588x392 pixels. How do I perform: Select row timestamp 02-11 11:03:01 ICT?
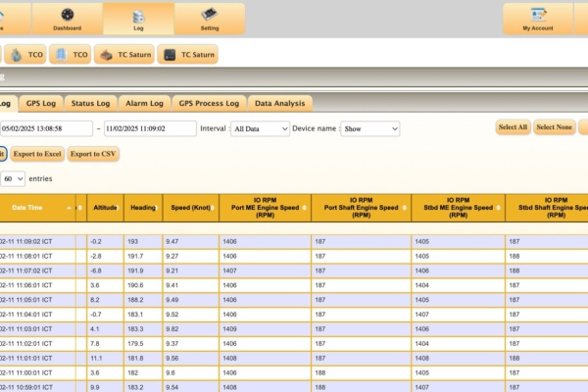tap(25, 329)
